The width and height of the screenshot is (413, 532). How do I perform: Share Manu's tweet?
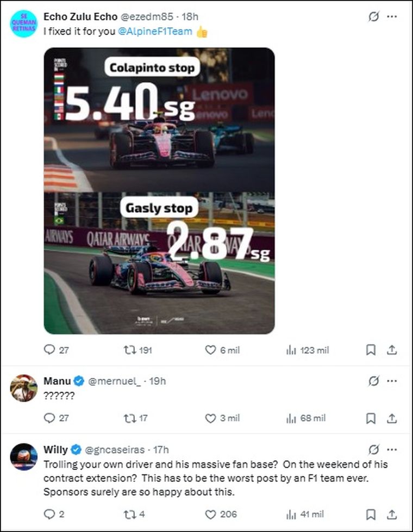(x=391, y=418)
